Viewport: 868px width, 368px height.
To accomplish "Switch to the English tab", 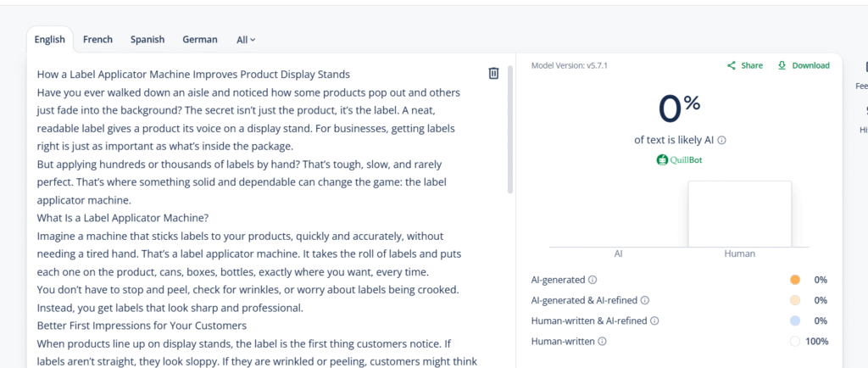I will pos(50,40).
